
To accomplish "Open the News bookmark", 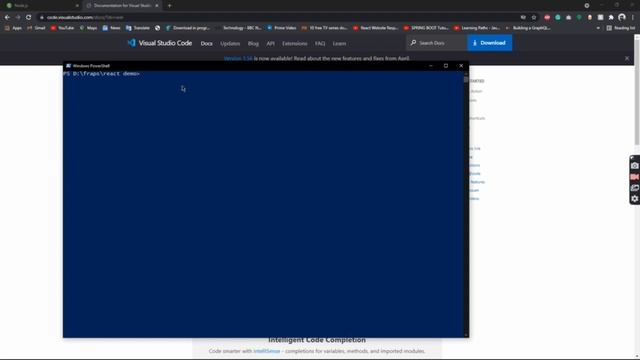I will [x=111, y=28].
